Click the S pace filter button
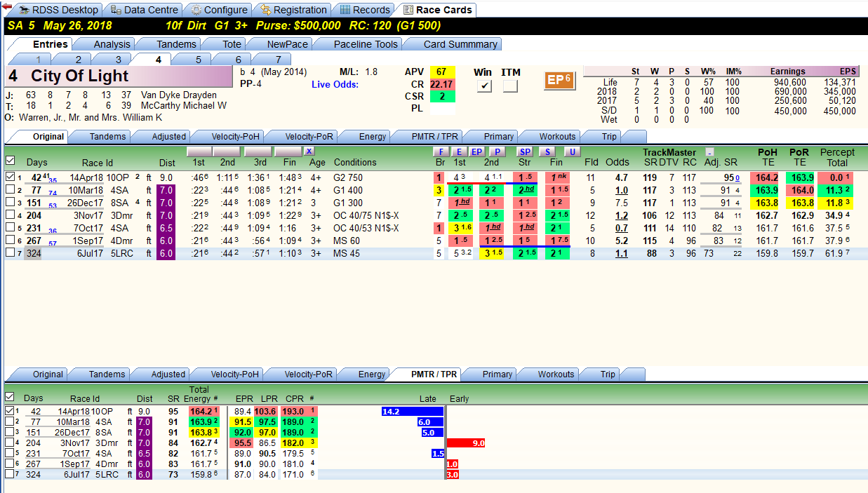 [547, 151]
